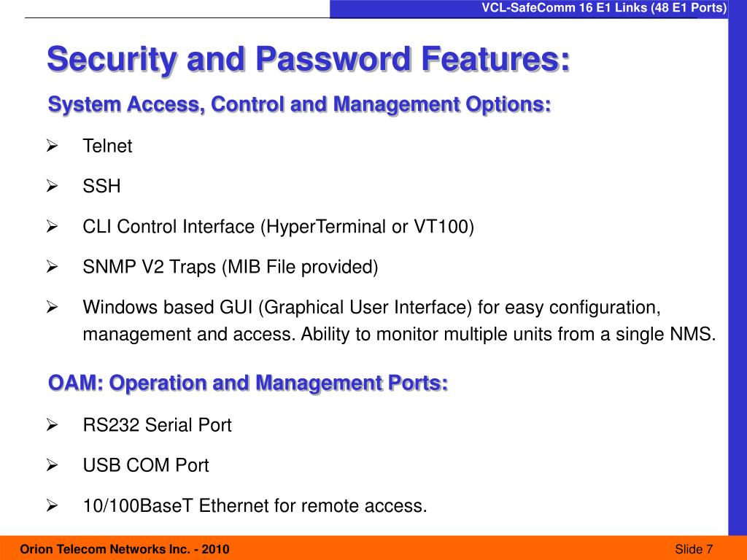The width and height of the screenshot is (747, 560).
Task: Click the SSH list item text
Action: [101, 186]
